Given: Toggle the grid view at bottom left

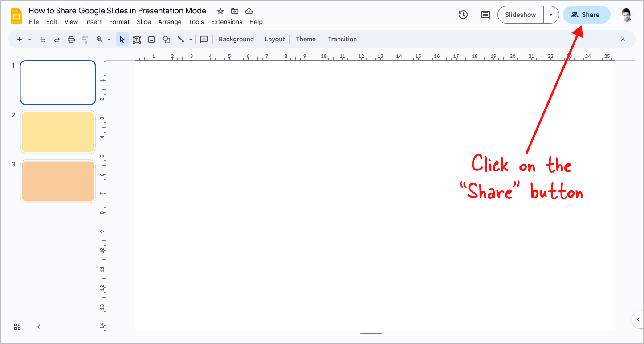Looking at the screenshot, I should click(17, 326).
